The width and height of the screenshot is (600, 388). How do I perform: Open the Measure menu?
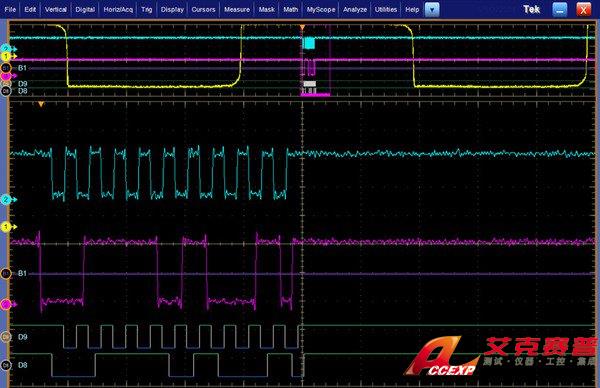pyautogui.click(x=237, y=10)
